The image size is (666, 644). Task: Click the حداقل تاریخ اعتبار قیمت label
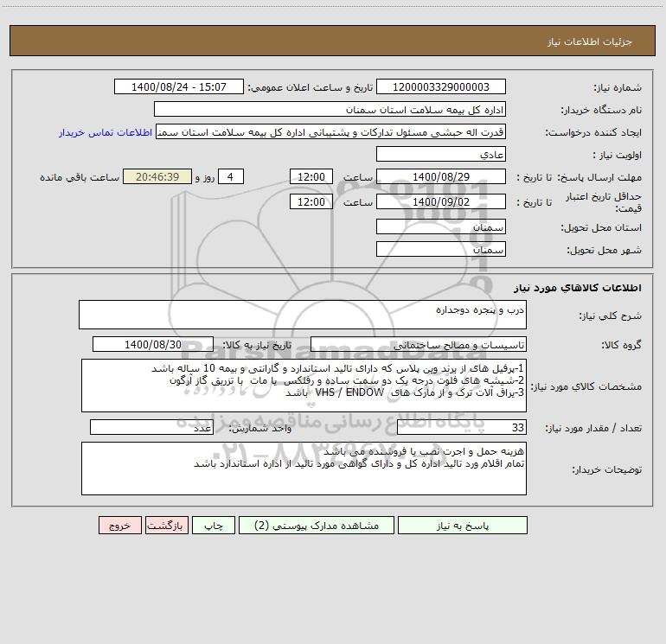click(604, 202)
